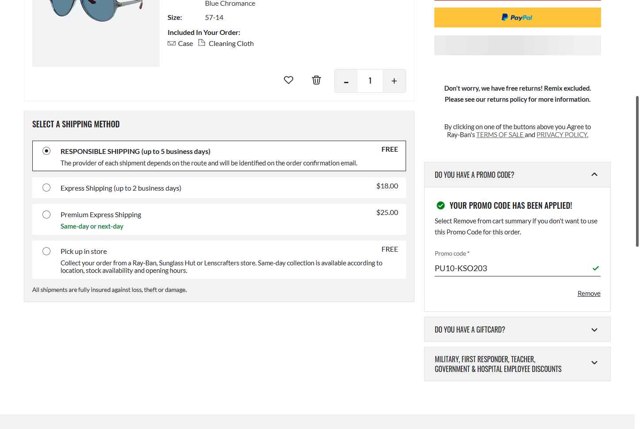Click the promo code input field

coord(517,268)
